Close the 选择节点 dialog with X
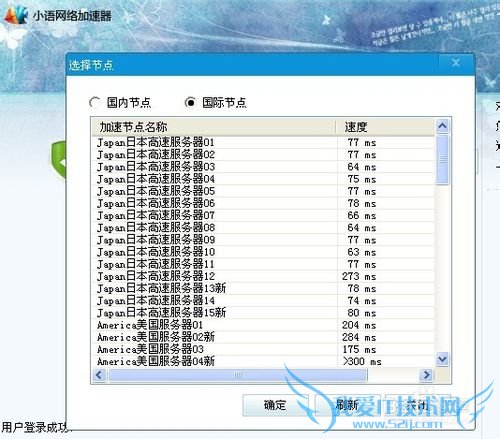 click(x=456, y=63)
